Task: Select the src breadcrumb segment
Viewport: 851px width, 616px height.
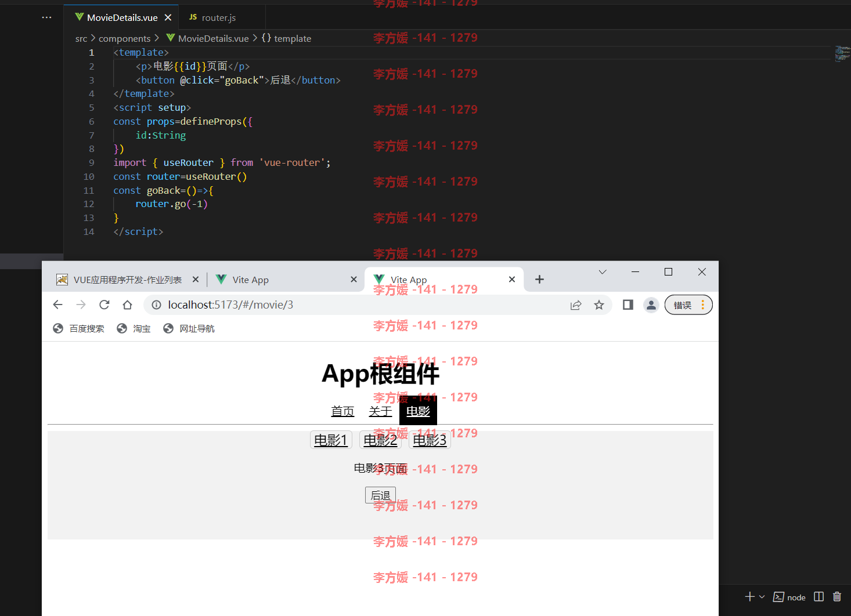Action: pyautogui.click(x=81, y=39)
